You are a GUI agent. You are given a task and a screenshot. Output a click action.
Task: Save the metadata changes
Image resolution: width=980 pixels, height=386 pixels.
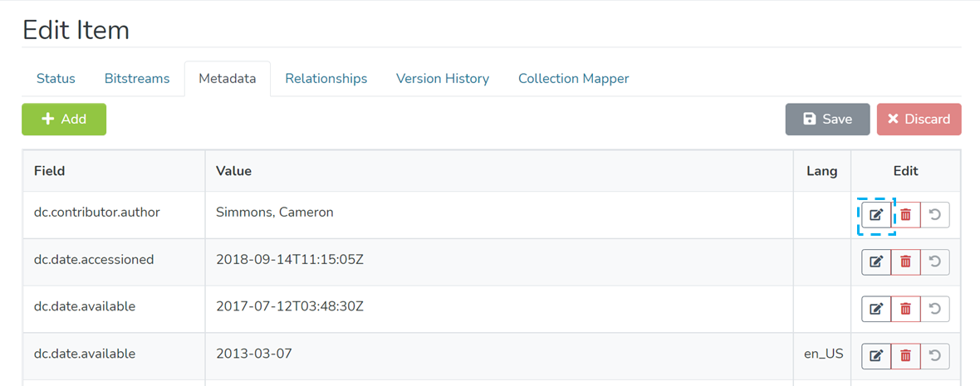coord(827,120)
